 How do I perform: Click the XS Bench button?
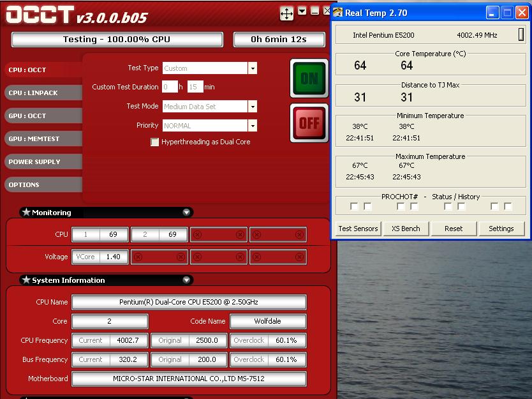click(x=406, y=229)
